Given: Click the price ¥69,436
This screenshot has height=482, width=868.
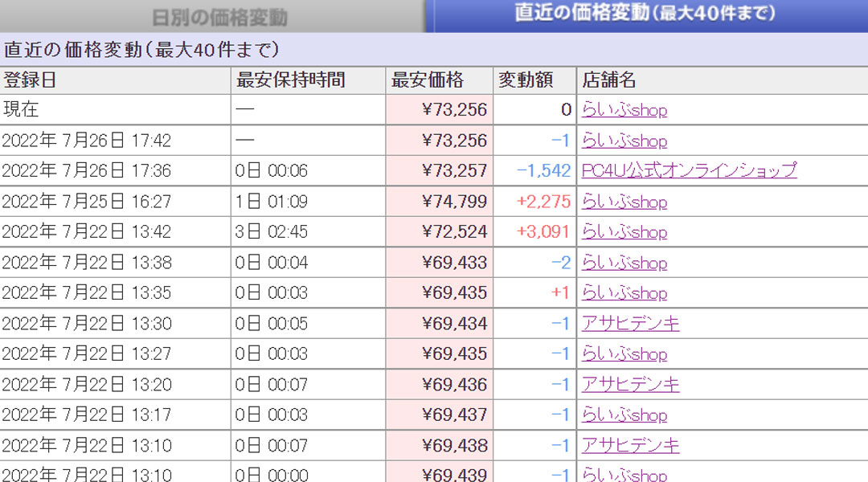Looking at the screenshot, I should (x=454, y=384).
